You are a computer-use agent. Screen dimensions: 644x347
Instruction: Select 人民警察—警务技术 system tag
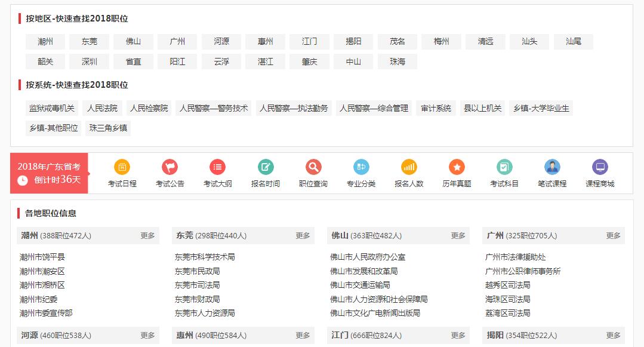pos(214,108)
